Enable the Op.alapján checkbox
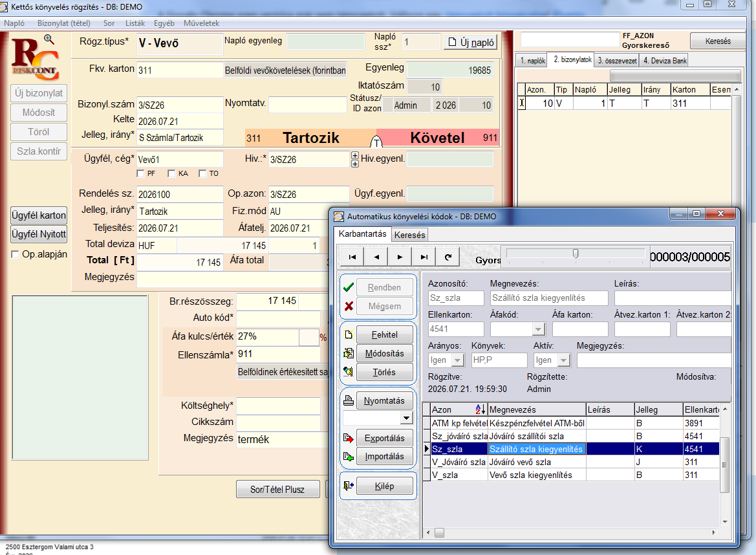This screenshot has width=756, height=555. tap(15, 254)
